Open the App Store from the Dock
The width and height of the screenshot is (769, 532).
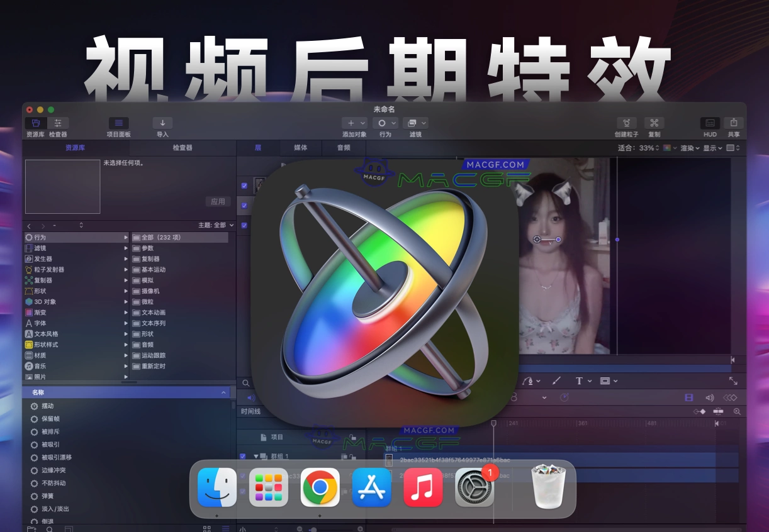point(371,487)
